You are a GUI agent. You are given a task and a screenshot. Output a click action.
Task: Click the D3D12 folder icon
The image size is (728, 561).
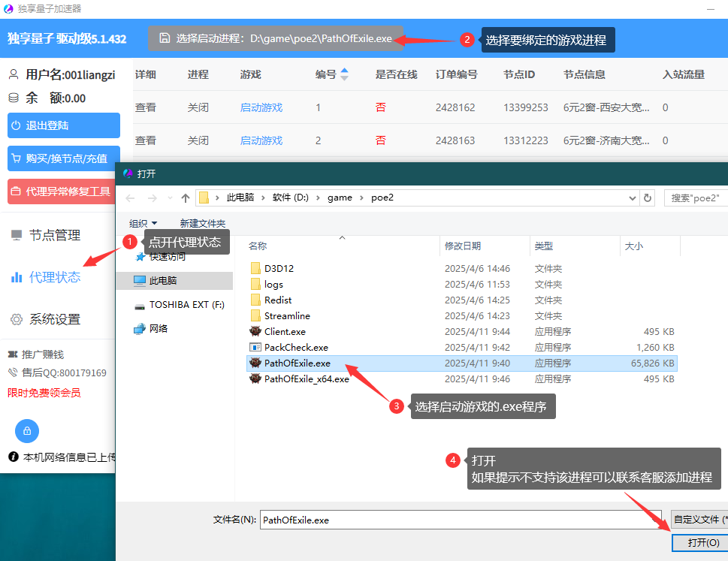[255, 268]
